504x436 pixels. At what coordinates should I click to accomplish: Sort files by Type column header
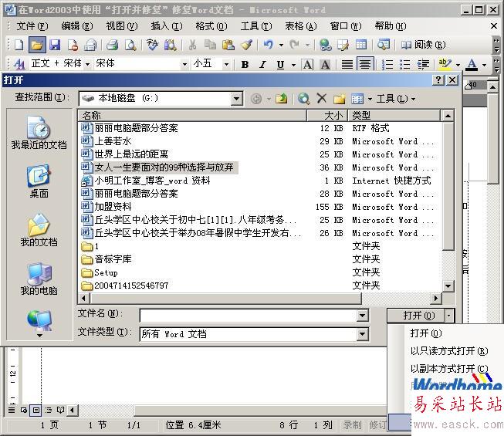click(394, 115)
